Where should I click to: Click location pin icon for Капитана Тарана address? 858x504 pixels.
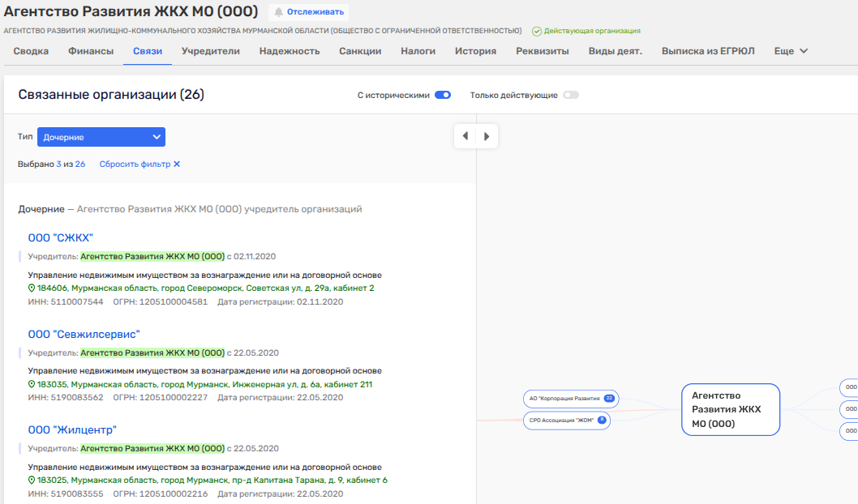[x=32, y=481]
